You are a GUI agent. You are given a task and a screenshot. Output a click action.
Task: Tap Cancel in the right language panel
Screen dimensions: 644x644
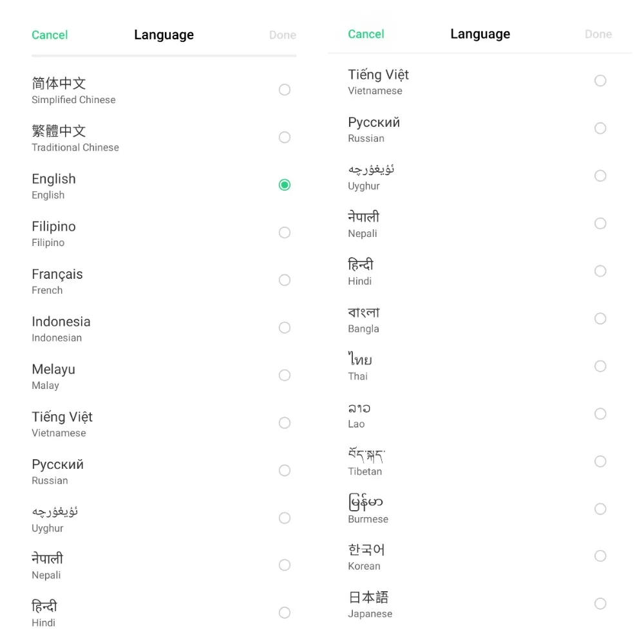tap(366, 34)
